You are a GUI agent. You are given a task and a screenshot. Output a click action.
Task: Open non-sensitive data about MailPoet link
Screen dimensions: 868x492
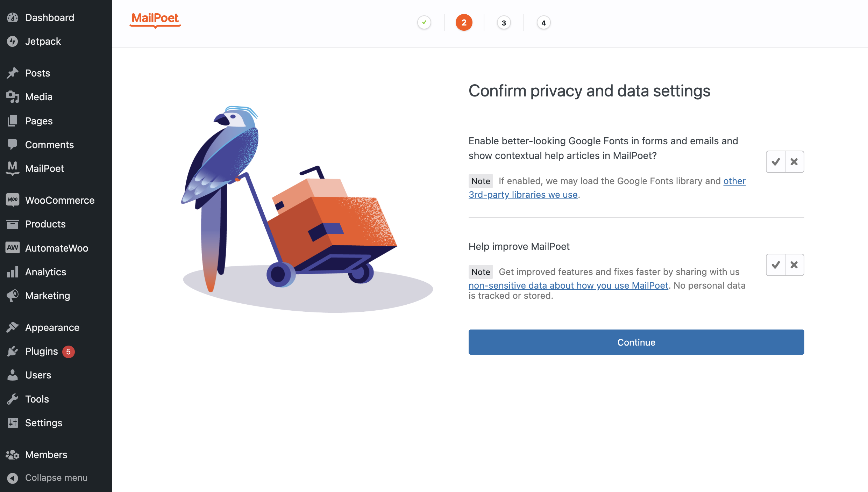(568, 285)
